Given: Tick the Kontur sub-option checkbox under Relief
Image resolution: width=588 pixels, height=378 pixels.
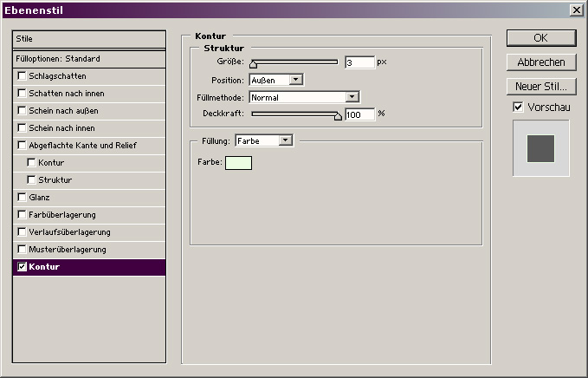Looking at the screenshot, I should tap(31, 162).
